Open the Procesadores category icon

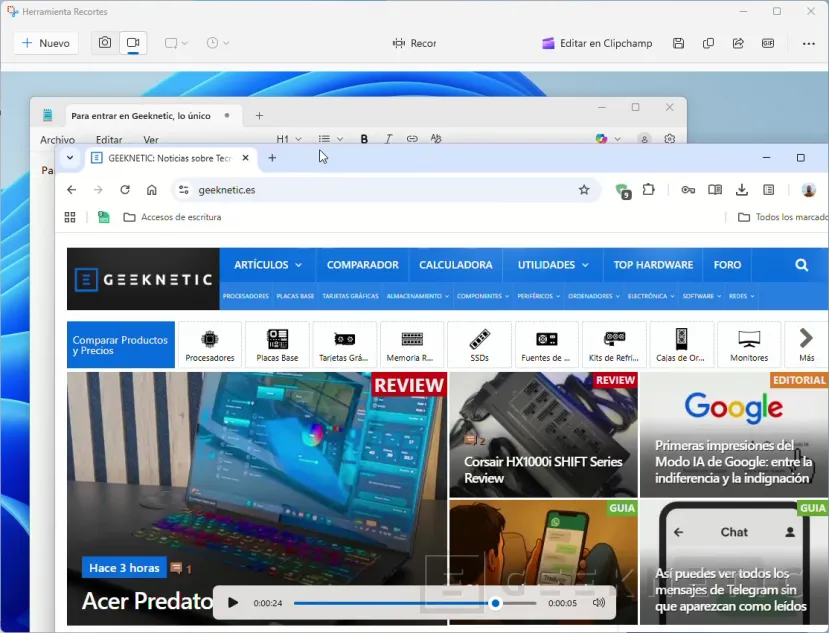pyautogui.click(x=209, y=344)
